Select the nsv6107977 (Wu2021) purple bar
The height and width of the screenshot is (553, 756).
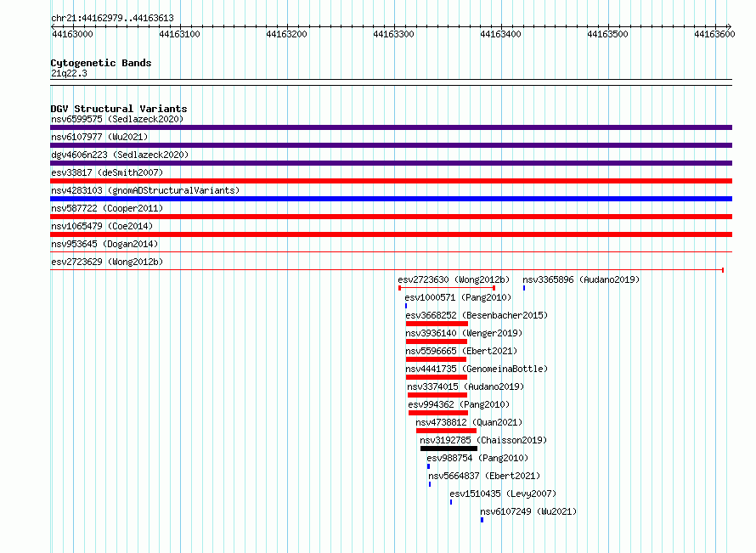point(391,145)
